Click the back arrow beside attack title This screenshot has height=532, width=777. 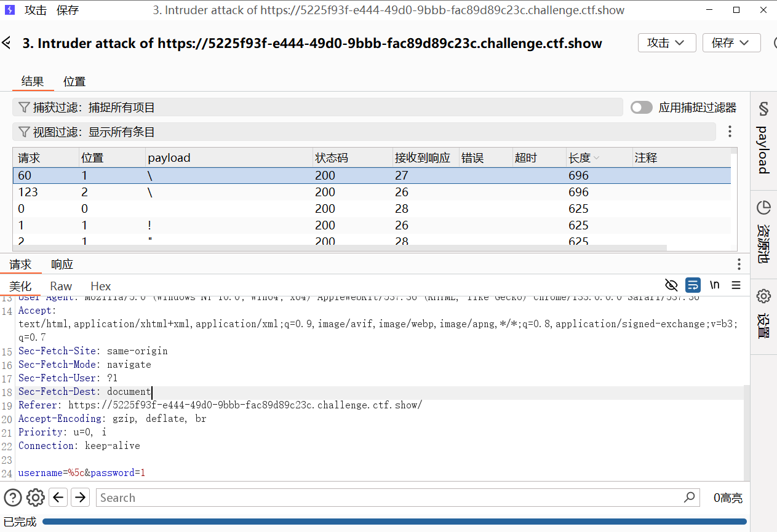tap(7, 43)
